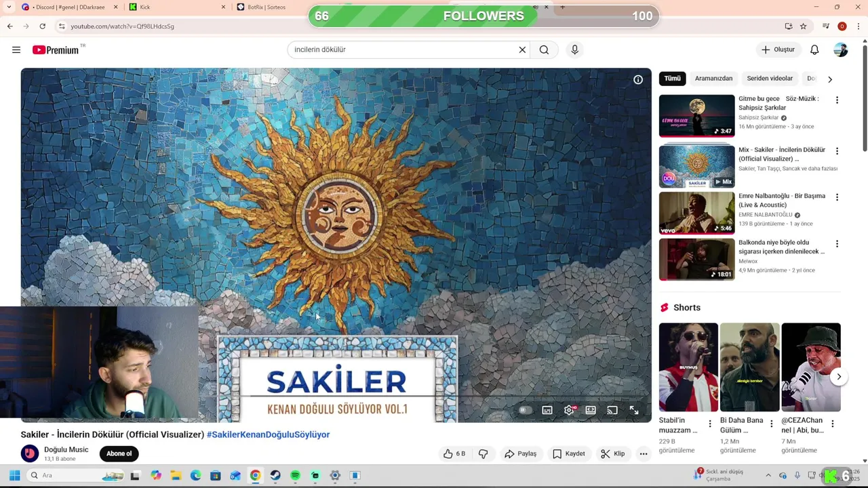Image resolution: width=868 pixels, height=488 pixels.
Task: Open Chrome media control icon
Action: [x=825, y=26]
